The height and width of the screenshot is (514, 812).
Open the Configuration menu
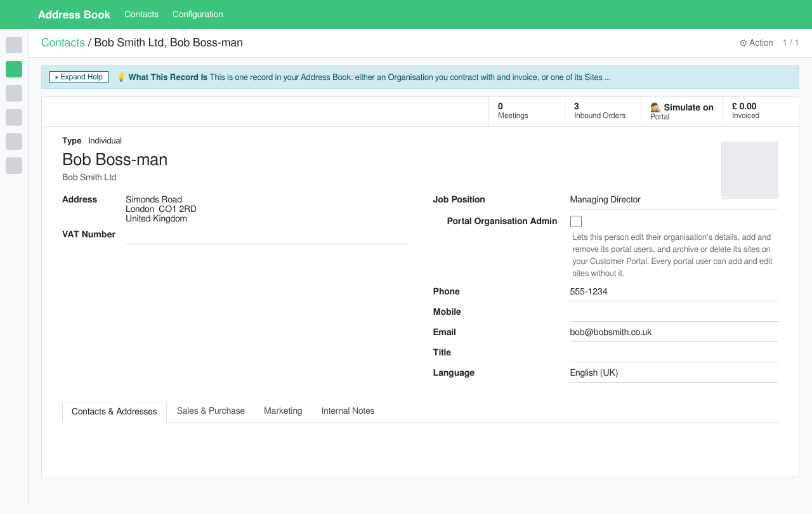198,14
